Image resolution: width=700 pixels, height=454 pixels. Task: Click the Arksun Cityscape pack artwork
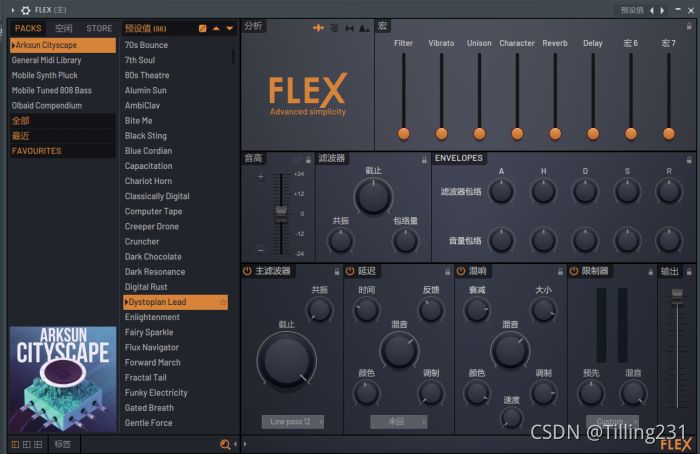pos(63,379)
